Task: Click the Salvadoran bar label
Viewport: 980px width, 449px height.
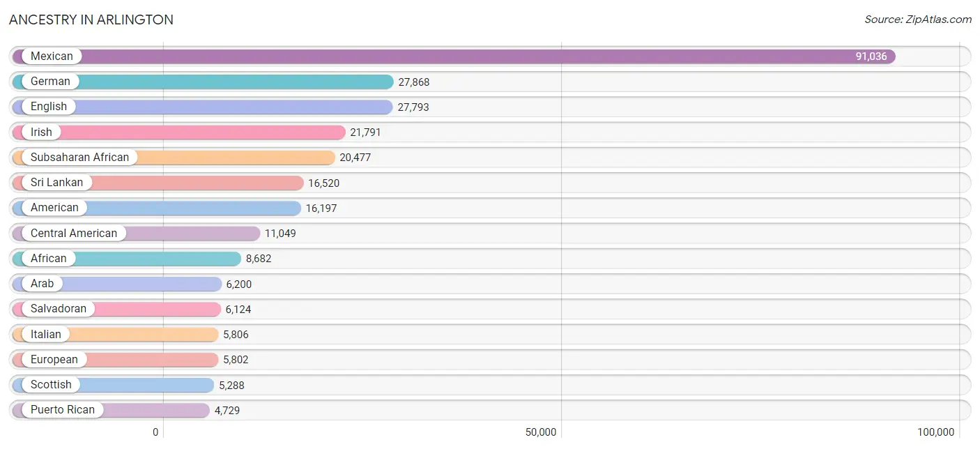Action: [59, 309]
